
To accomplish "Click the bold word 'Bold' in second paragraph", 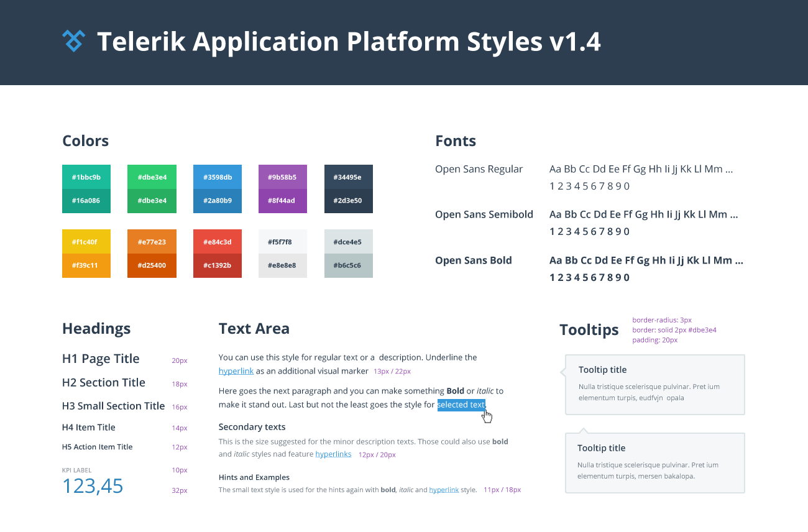I will pos(455,391).
